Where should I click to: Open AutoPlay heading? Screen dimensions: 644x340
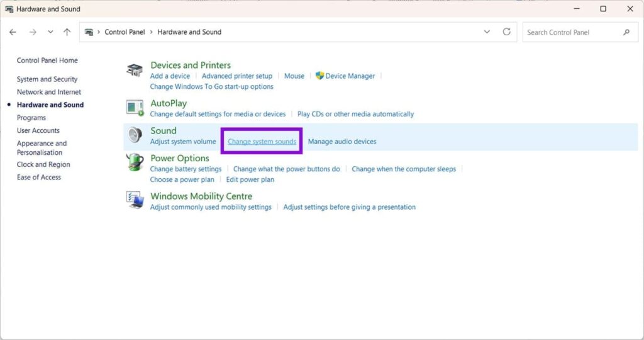pyautogui.click(x=169, y=103)
